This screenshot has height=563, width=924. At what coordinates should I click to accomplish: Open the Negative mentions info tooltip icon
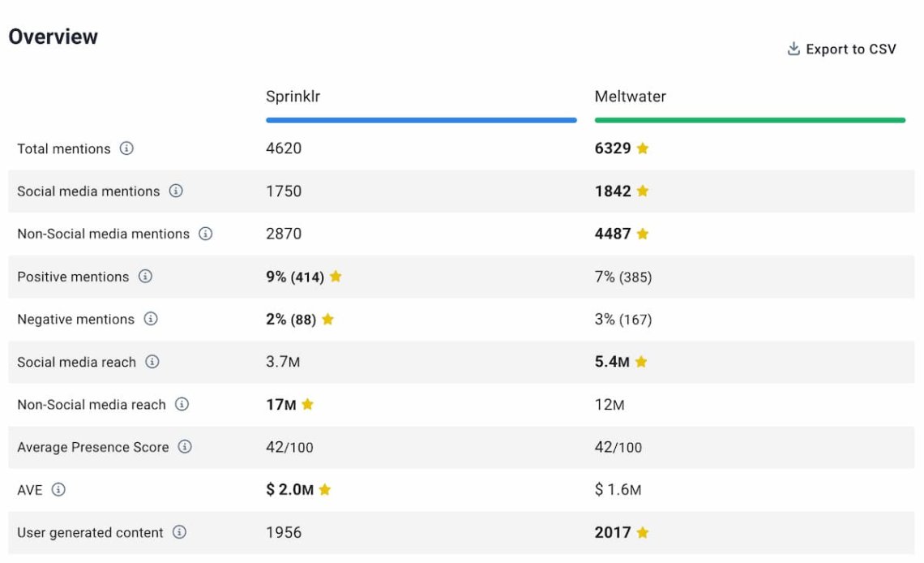(x=151, y=319)
